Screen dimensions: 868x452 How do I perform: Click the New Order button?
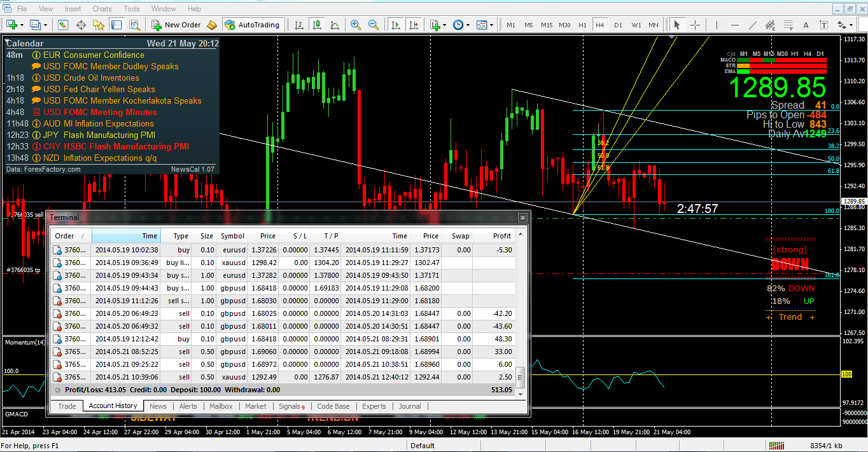click(176, 25)
